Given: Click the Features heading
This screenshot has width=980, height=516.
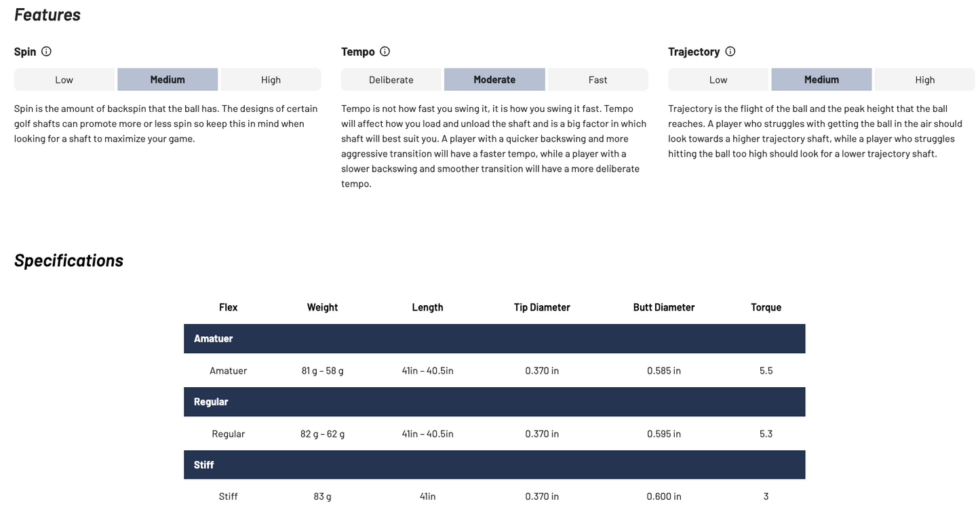Looking at the screenshot, I should point(47,14).
